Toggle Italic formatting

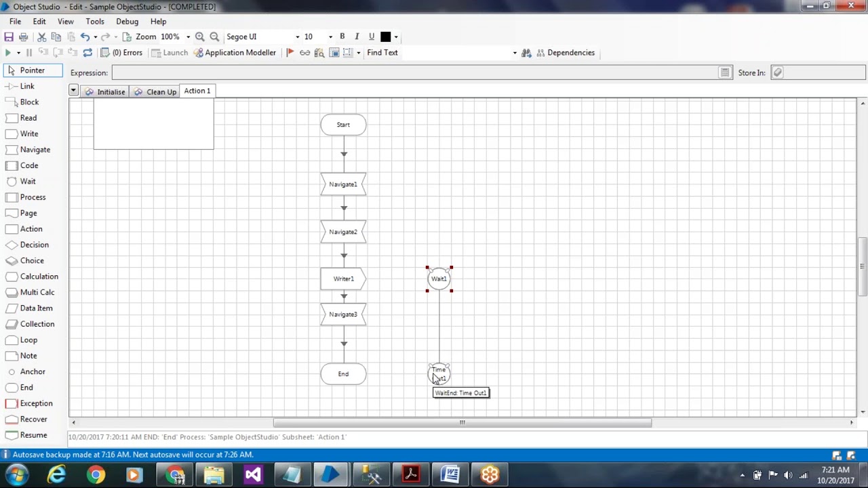click(x=357, y=37)
